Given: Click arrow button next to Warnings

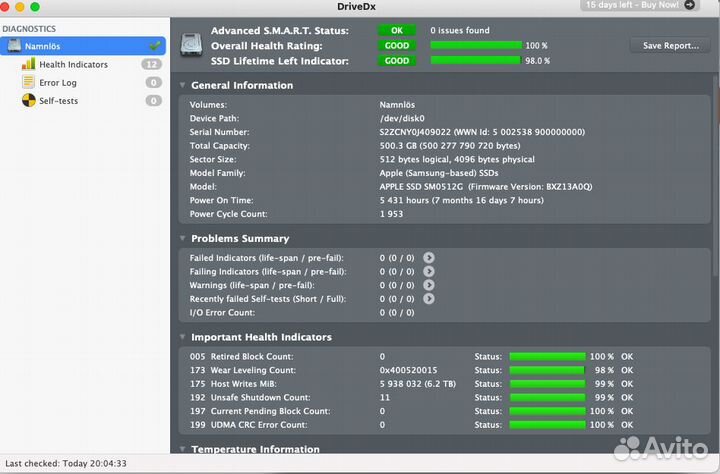Looking at the screenshot, I should (428, 285).
